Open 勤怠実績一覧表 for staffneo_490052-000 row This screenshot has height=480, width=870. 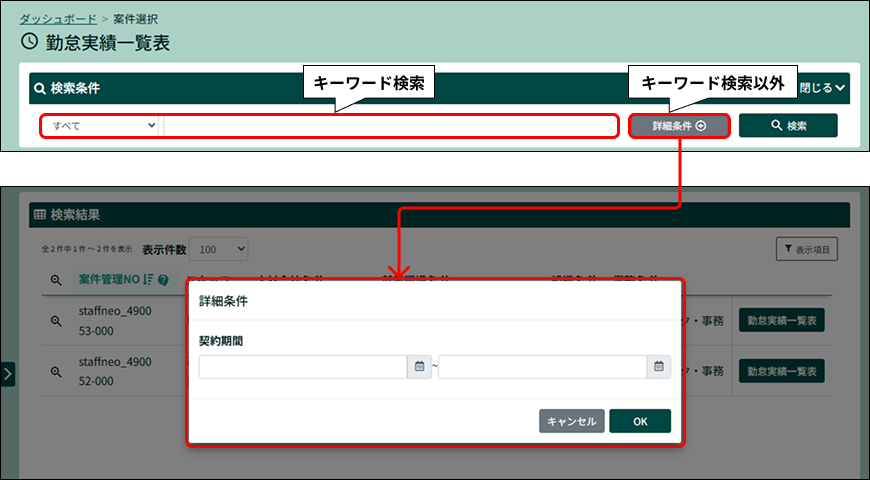pyautogui.click(x=781, y=371)
